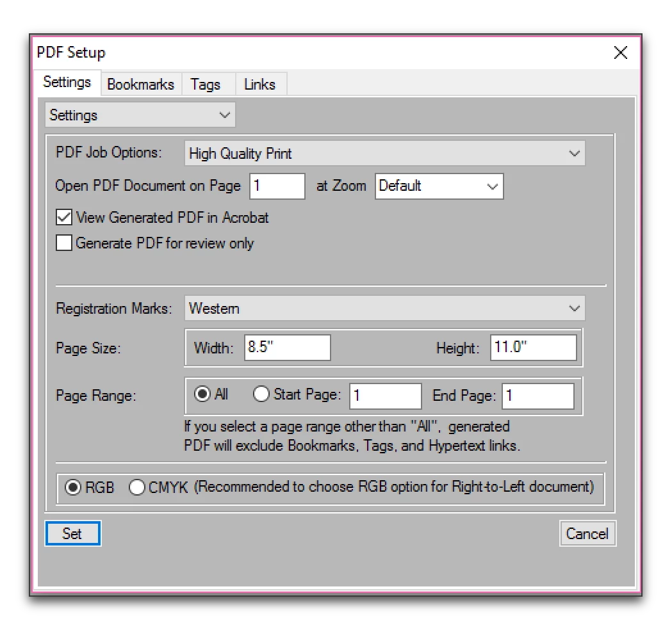The image size is (672, 630).
Task: Expand the PDF Job Options dropdown
Action: pyautogui.click(x=384, y=153)
